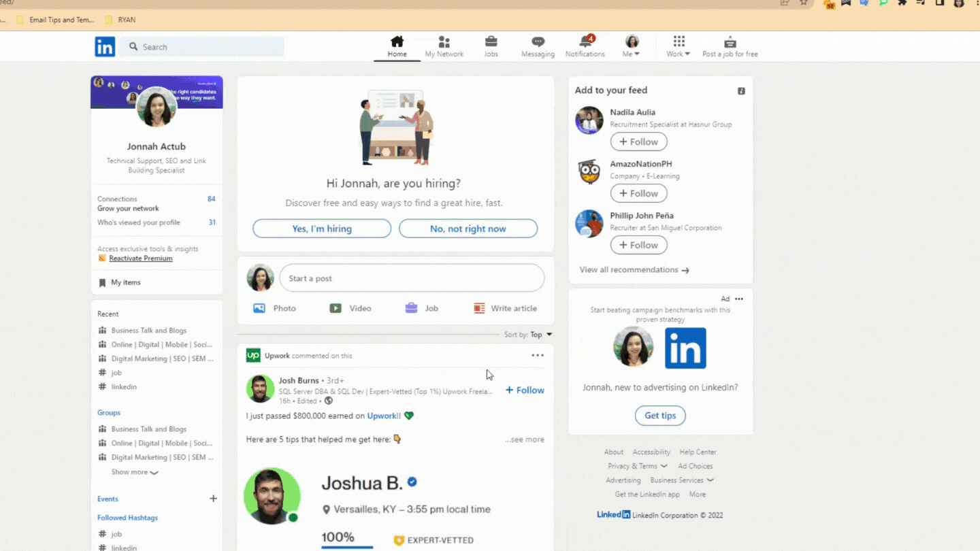Follow Josh Burns
Image resolution: width=980 pixels, height=551 pixels.
point(525,390)
